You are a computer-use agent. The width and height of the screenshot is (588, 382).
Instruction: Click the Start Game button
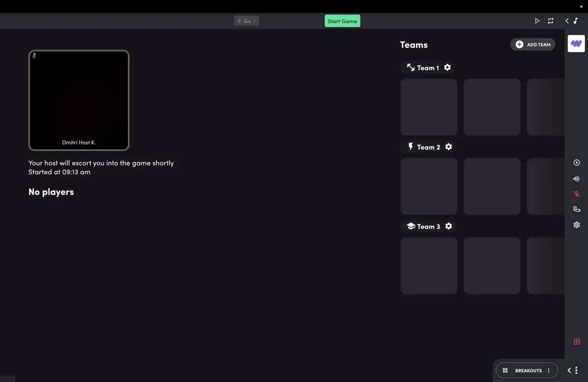(343, 21)
